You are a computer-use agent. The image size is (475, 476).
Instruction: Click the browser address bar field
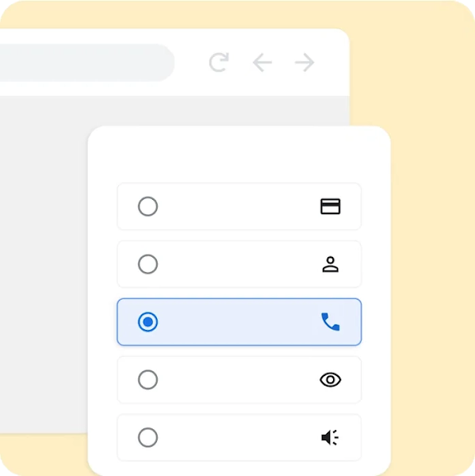tap(87, 63)
